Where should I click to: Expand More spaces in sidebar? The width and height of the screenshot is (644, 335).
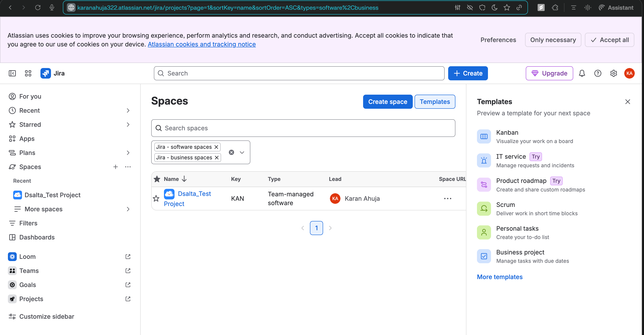(128, 209)
